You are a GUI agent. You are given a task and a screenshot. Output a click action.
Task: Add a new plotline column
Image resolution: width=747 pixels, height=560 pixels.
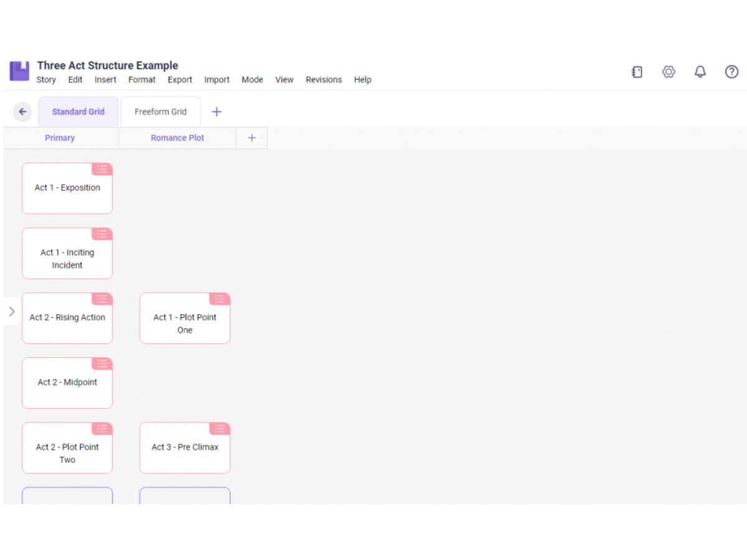(x=251, y=138)
